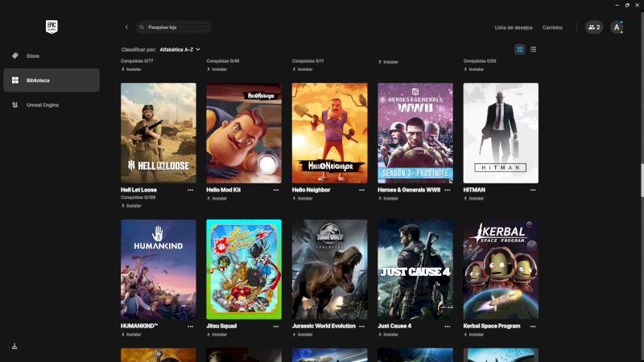
Task: Select the Just Cause 4 cover thumbnail
Action: (x=415, y=269)
